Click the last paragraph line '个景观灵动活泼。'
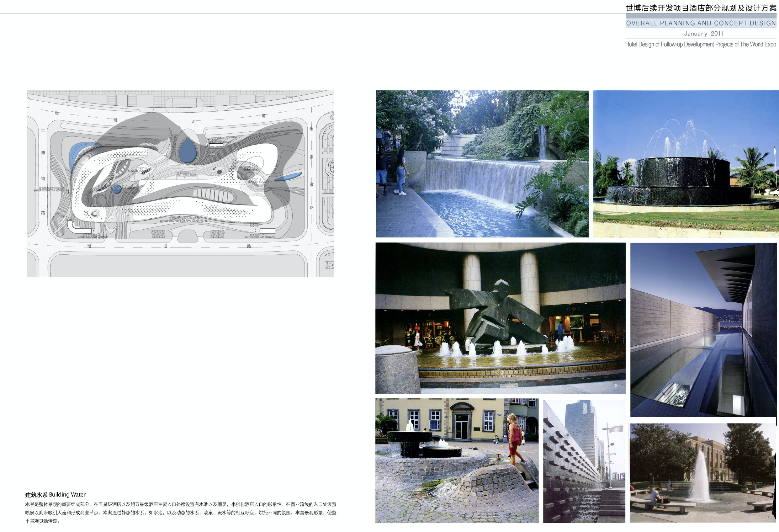The width and height of the screenshot is (779, 532). tap(43, 521)
